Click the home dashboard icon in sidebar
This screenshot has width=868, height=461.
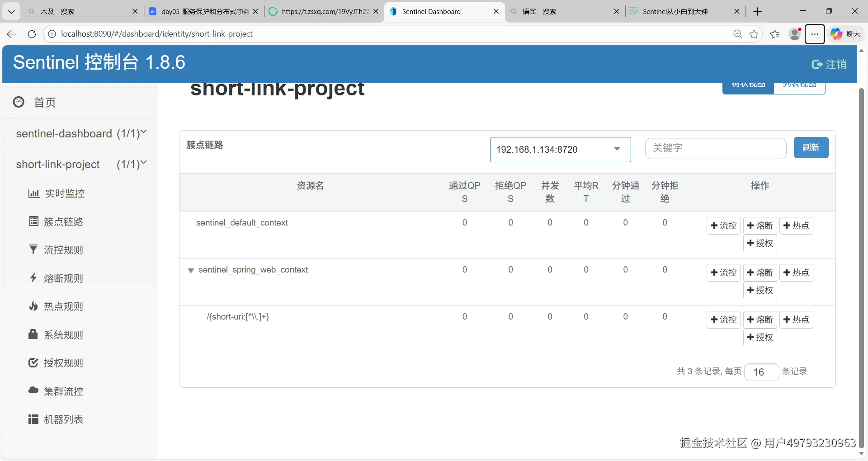[x=19, y=102]
